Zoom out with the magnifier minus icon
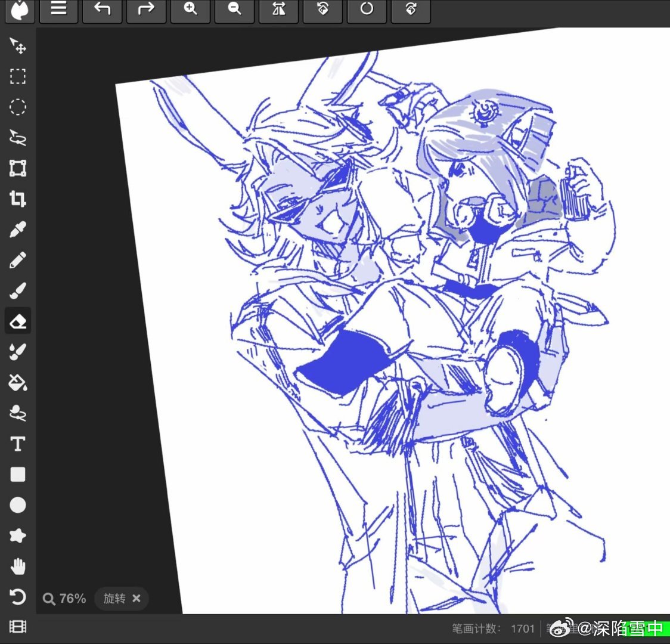 (x=234, y=10)
